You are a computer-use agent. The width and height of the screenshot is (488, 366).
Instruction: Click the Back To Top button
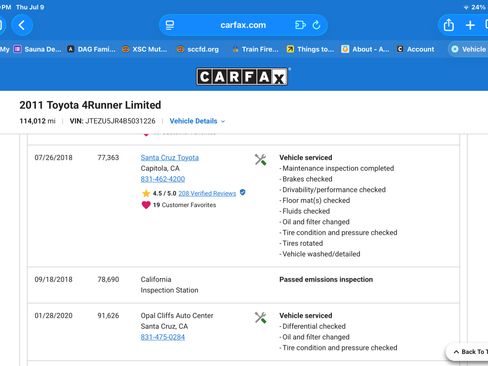point(468,352)
